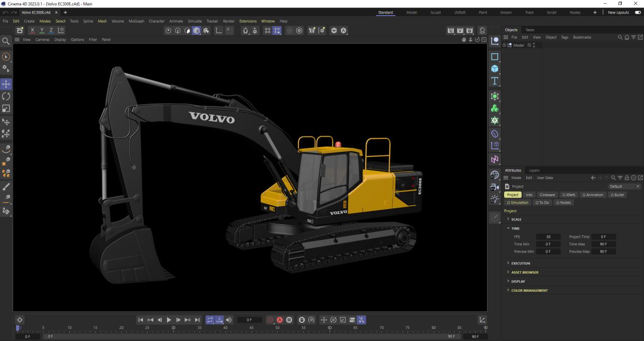Toggle the New Layouts switch

637,13
